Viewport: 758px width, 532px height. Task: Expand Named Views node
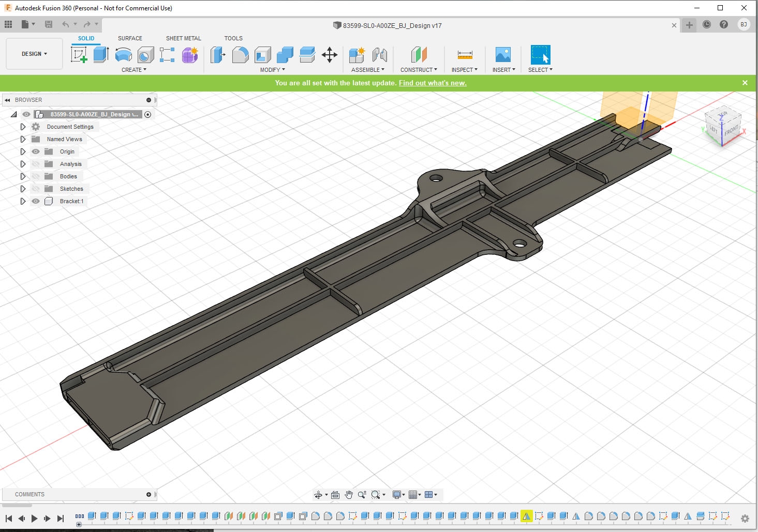click(x=23, y=139)
